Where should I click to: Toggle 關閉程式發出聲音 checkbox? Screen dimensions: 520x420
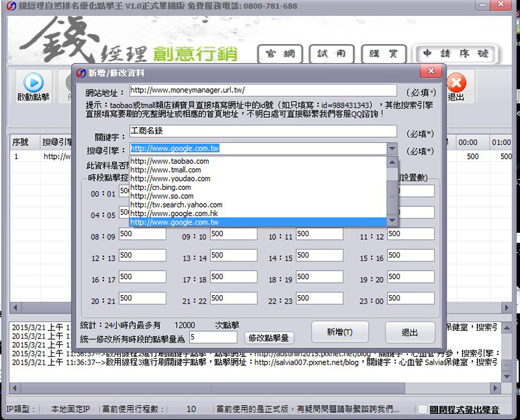[x=422, y=410]
